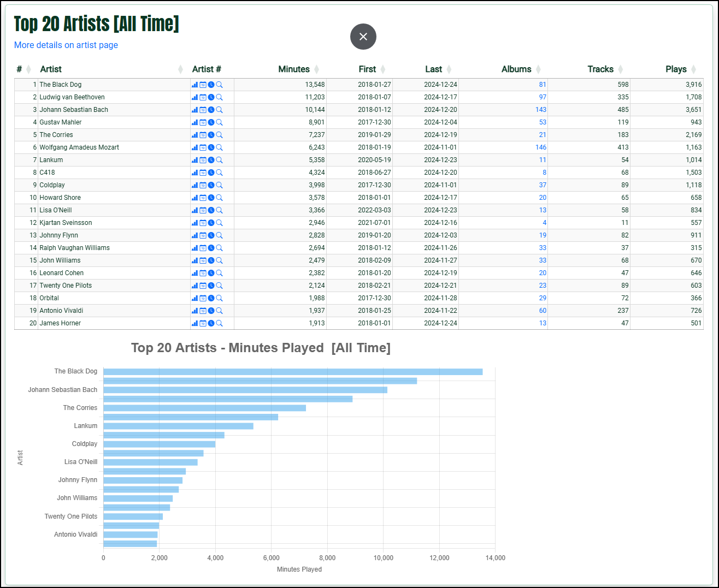Screen dimensions: 719x588
Task: Select tracks value 598
Action: pyautogui.click(x=623, y=85)
